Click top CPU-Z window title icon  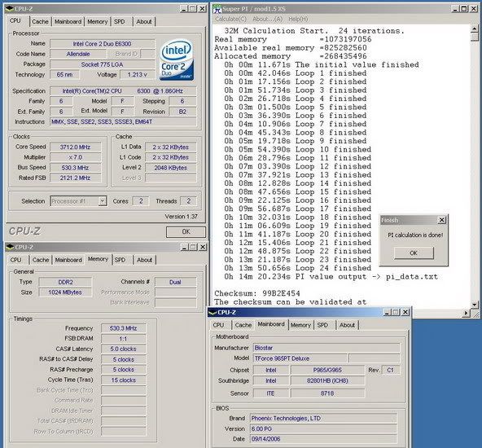(10, 9)
